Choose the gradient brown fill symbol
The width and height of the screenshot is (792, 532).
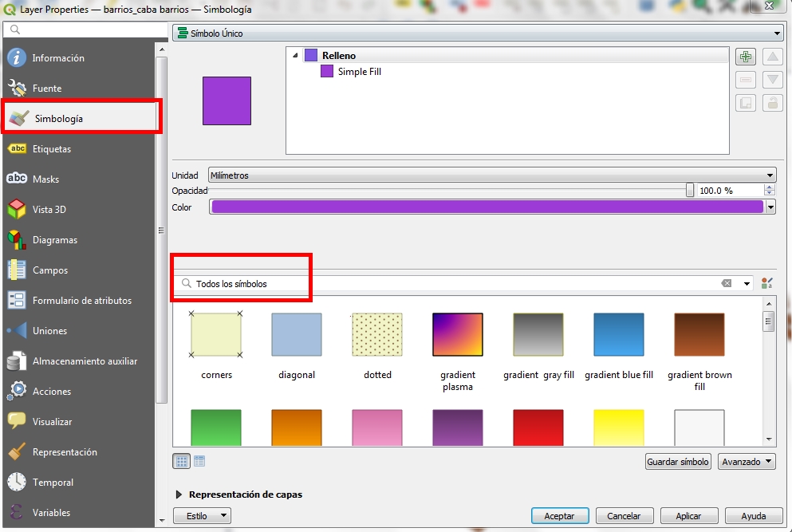(699, 334)
